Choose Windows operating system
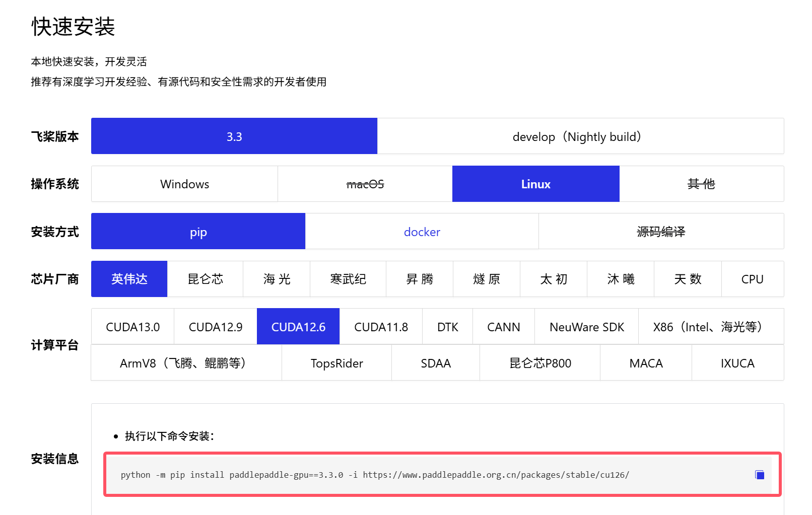Screen dimensions: 812x515 pyautogui.click(x=184, y=184)
